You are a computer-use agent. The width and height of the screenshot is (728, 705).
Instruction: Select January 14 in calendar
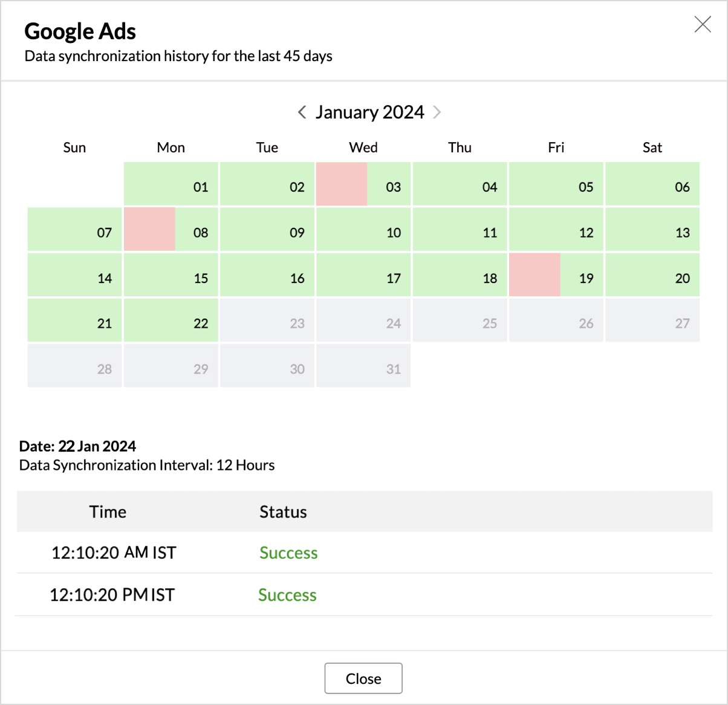point(74,275)
